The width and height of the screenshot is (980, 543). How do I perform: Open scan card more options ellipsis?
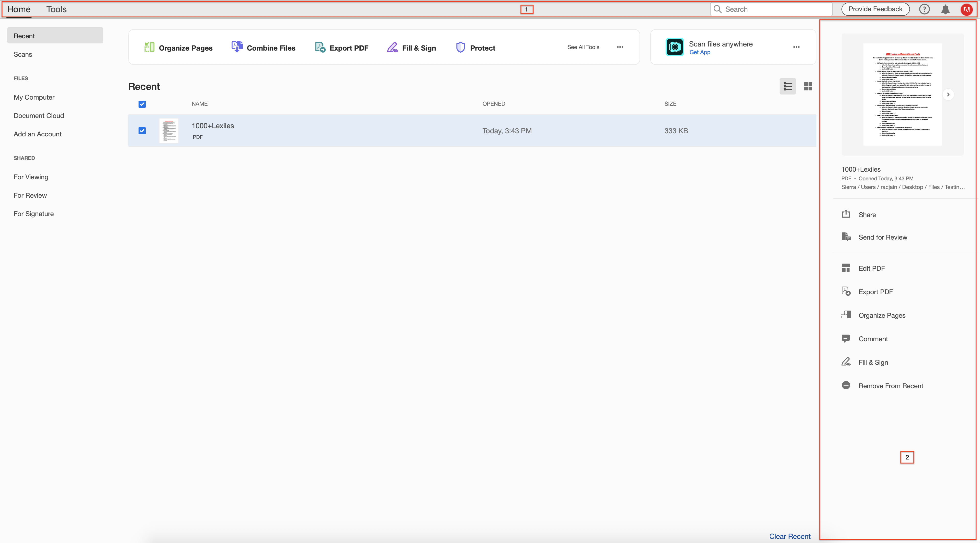[796, 47]
